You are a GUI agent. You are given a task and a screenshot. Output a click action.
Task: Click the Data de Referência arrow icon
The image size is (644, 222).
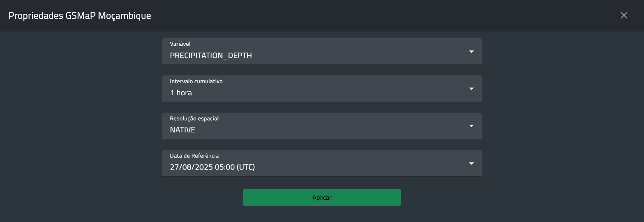pos(471,164)
